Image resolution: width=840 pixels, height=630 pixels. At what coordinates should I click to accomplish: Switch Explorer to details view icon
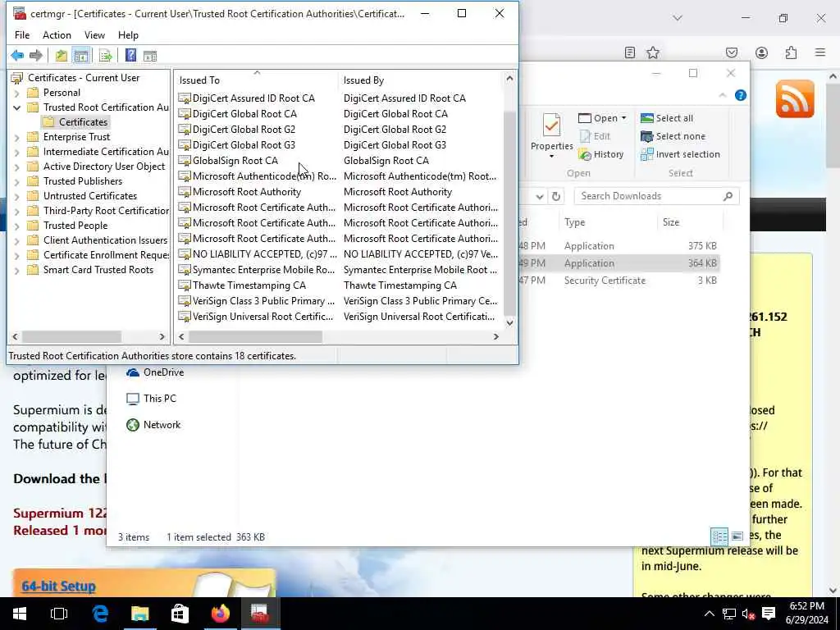[719, 536]
